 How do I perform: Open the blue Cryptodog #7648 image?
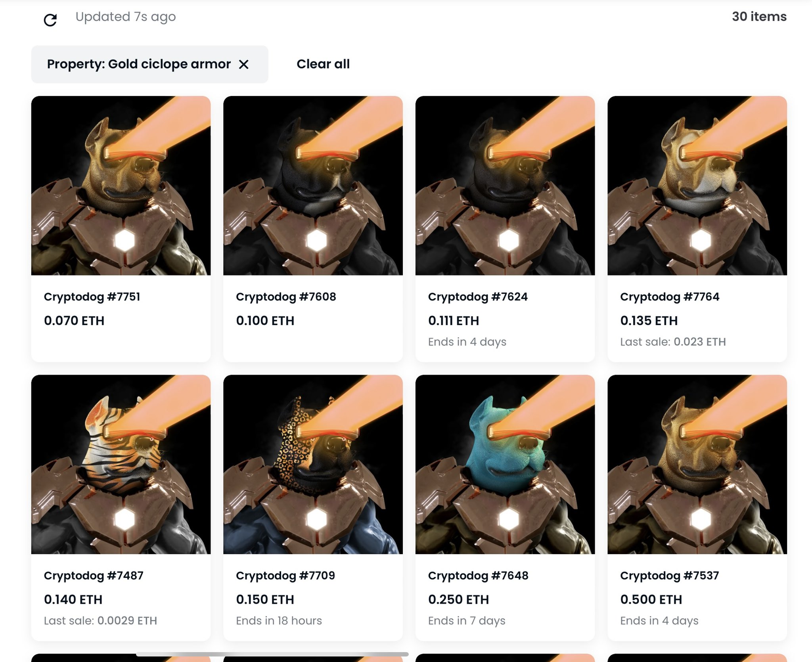coord(505,464)
